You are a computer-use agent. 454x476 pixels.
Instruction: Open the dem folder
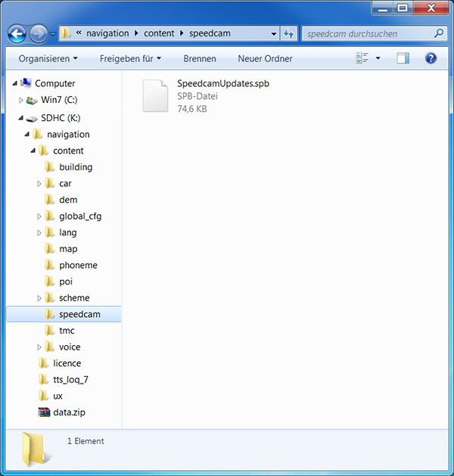[x=68, y=200]
